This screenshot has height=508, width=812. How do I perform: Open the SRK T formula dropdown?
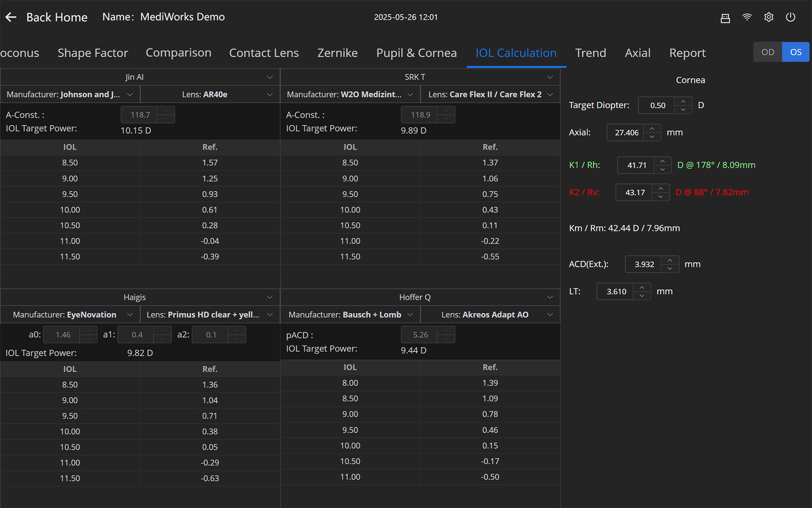pos(420,77)
